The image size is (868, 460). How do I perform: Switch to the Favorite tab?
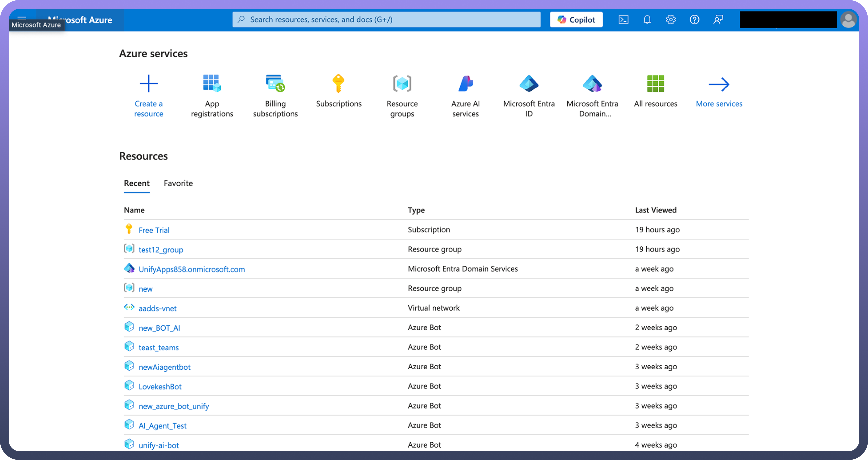tap(178, 183)
